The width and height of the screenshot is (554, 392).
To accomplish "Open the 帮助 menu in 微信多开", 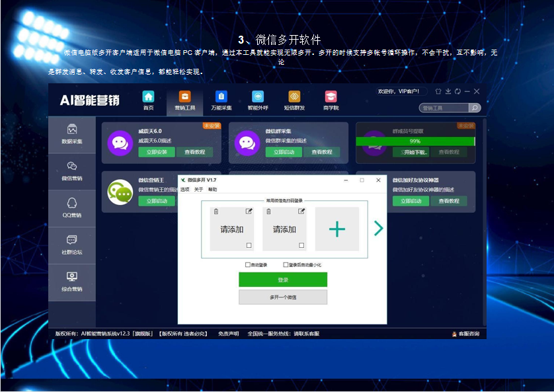I will [212, 189].
